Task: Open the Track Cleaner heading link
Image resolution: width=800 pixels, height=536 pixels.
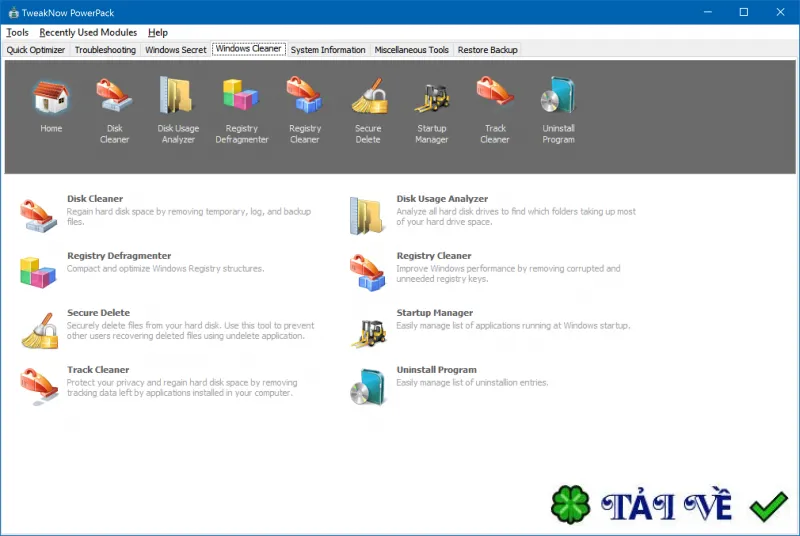Action: (x=98, y=370)
